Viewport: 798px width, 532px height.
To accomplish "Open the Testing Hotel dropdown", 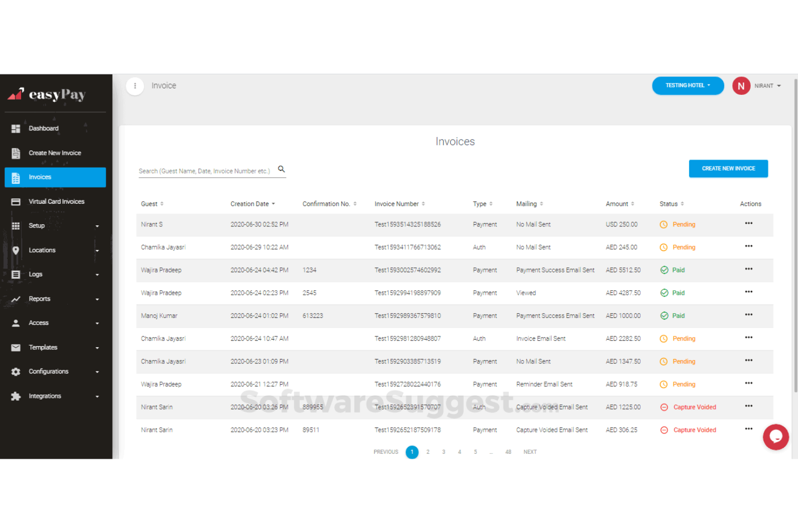I will click(x=687, y=86).
